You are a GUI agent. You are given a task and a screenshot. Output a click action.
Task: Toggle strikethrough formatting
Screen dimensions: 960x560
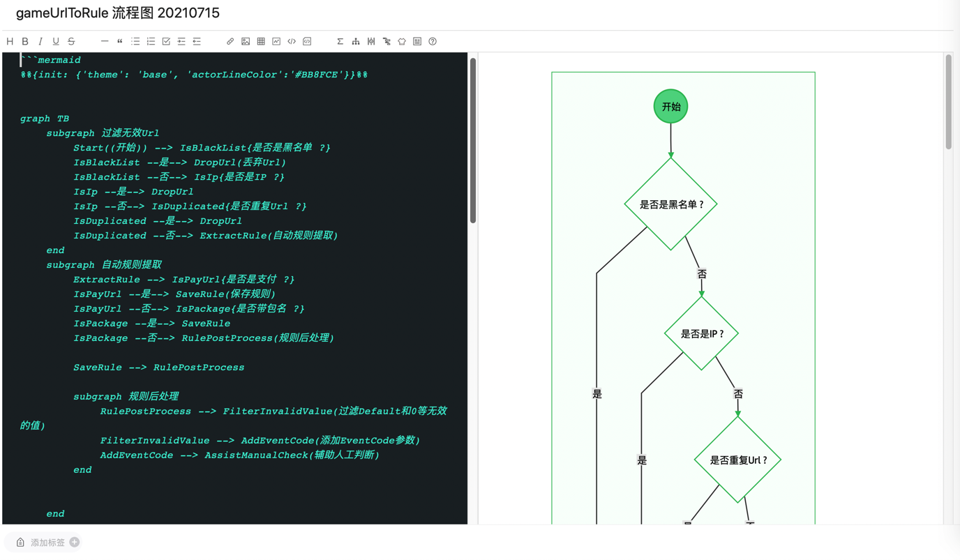point(71,42)
